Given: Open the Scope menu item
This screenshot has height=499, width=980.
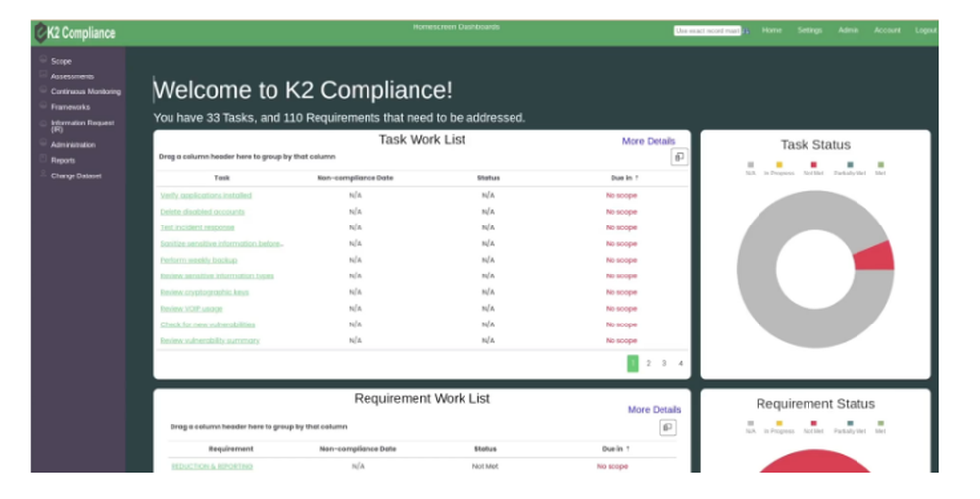Looking at the screenshot, I should pyautogui.click(x=61, y=62).
